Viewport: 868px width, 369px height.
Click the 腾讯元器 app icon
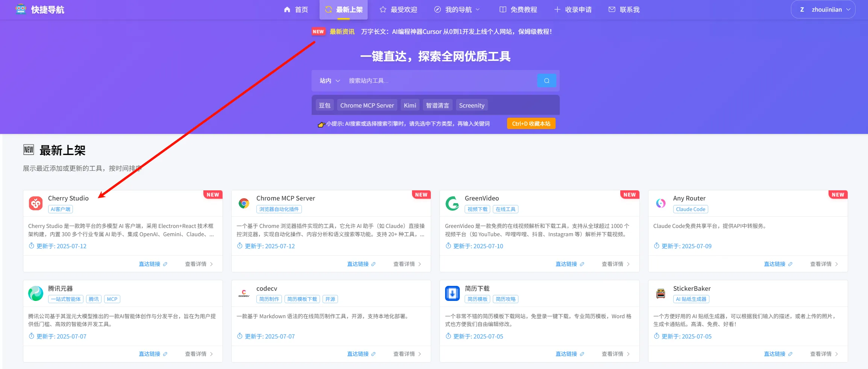(x=35, y=293)
